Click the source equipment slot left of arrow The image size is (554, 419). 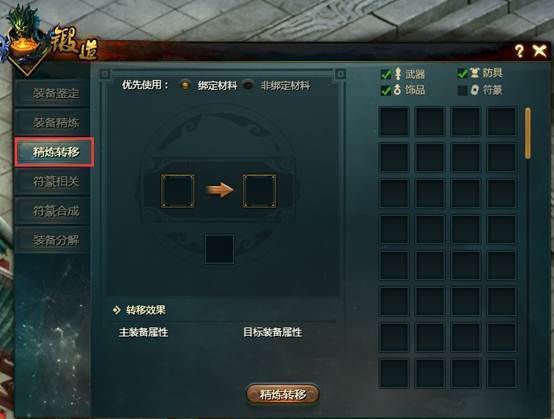[x=177, y=190]
